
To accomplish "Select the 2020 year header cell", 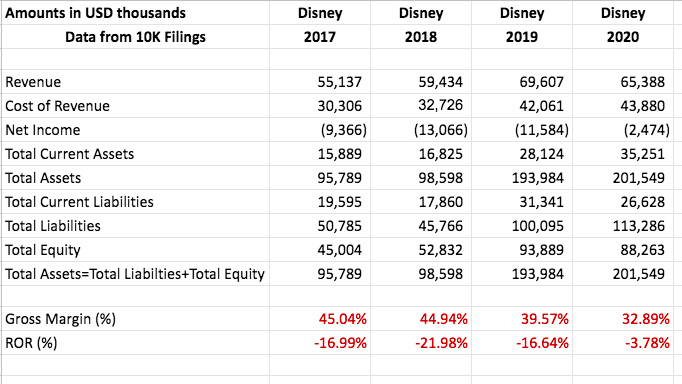I will pyautogui.click(x=623, y=37).
